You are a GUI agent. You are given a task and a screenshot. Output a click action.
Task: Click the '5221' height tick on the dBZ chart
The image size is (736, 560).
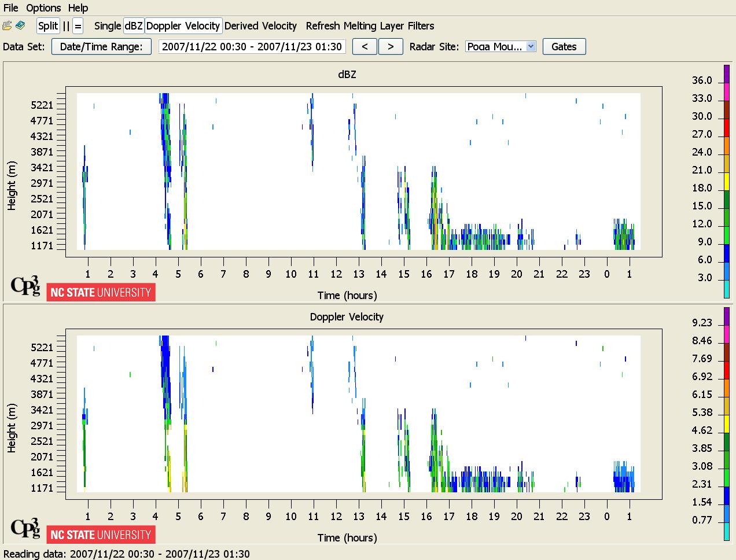pyautogui.click(x=42, y=105)
